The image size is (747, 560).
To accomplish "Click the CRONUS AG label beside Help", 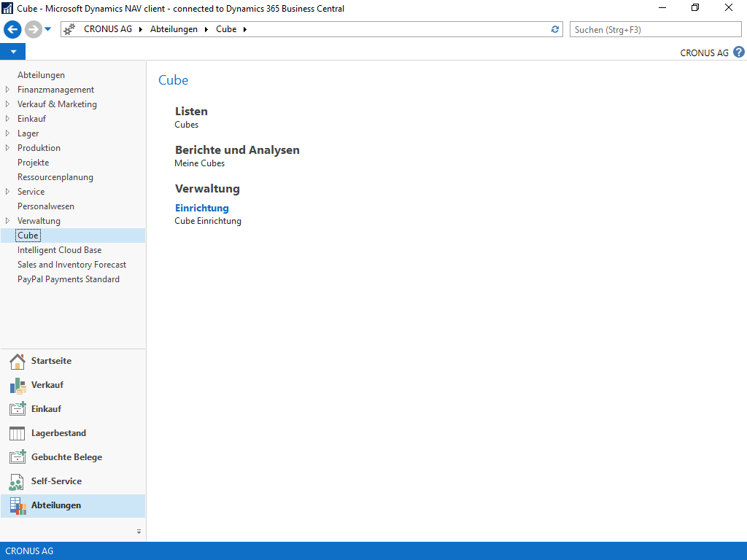I will pos(704,52).
